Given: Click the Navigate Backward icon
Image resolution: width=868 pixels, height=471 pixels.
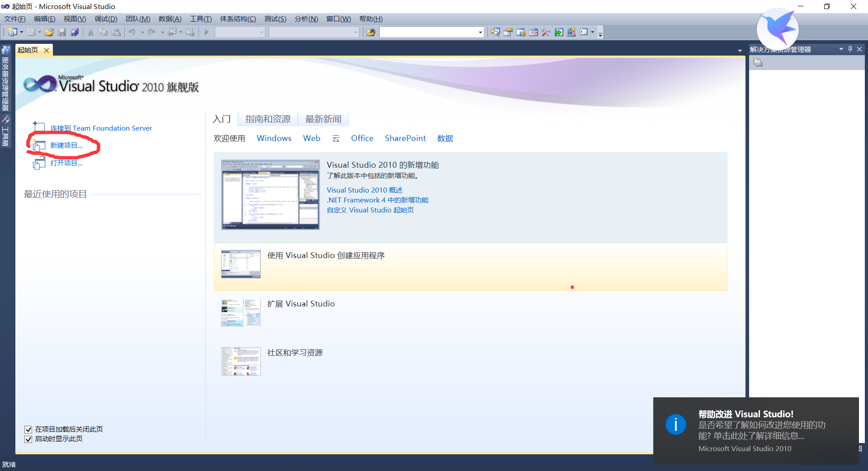Looking at the screenshot, I should [x=172, y=32].
